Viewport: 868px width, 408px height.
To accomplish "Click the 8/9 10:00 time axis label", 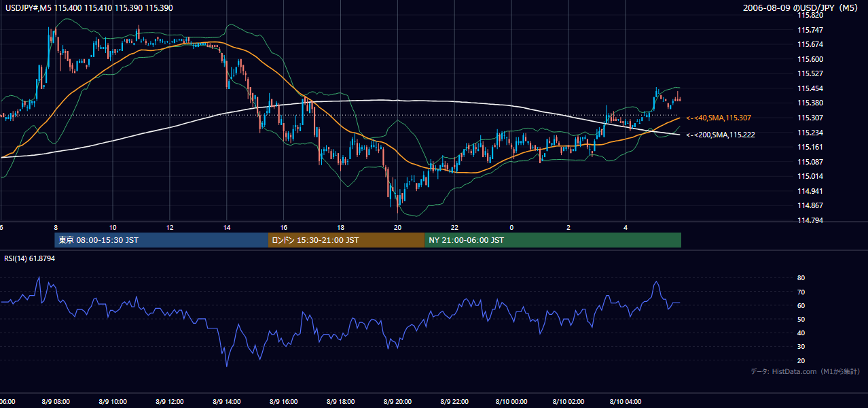I will tap(112, 402).
